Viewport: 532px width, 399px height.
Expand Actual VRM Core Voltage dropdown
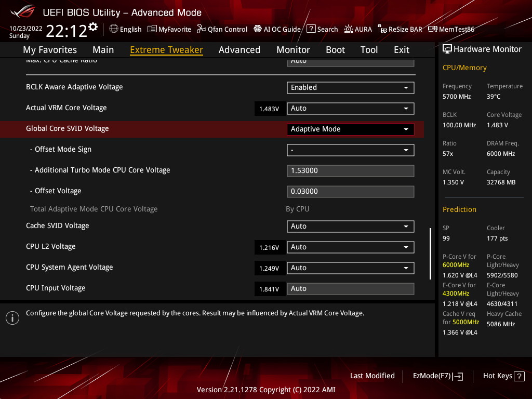pyautogui.click(x=351, y=108)
